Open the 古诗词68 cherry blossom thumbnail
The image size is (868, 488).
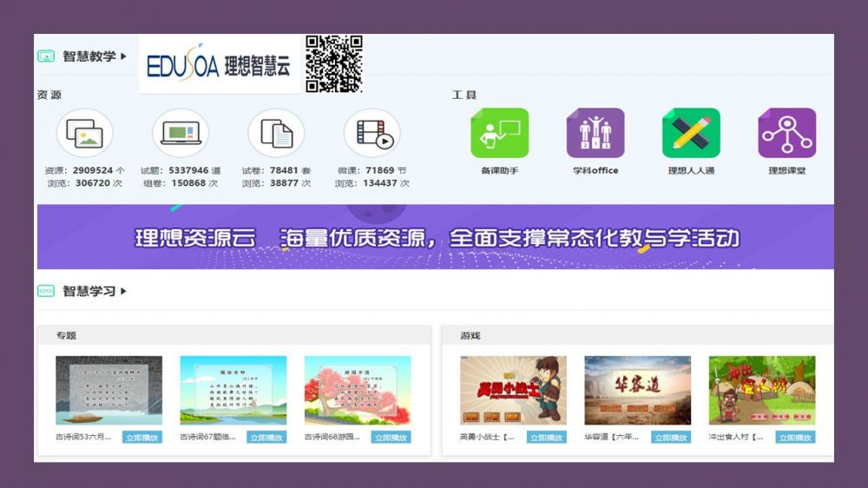point(357,390)
